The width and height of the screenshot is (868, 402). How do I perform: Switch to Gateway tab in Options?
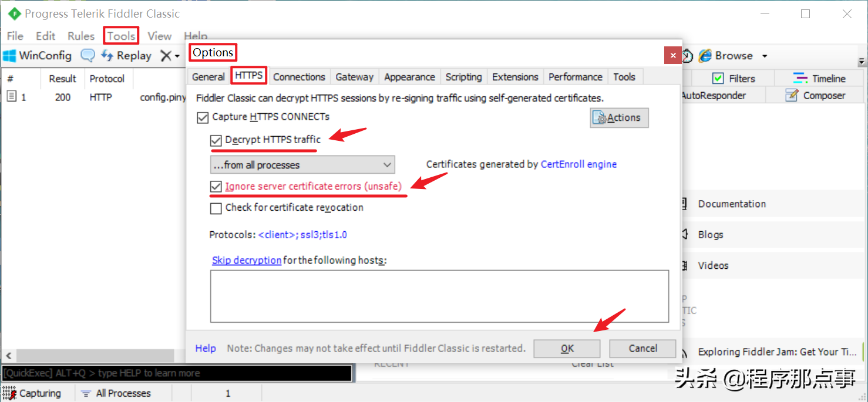(x=354, y=77)
